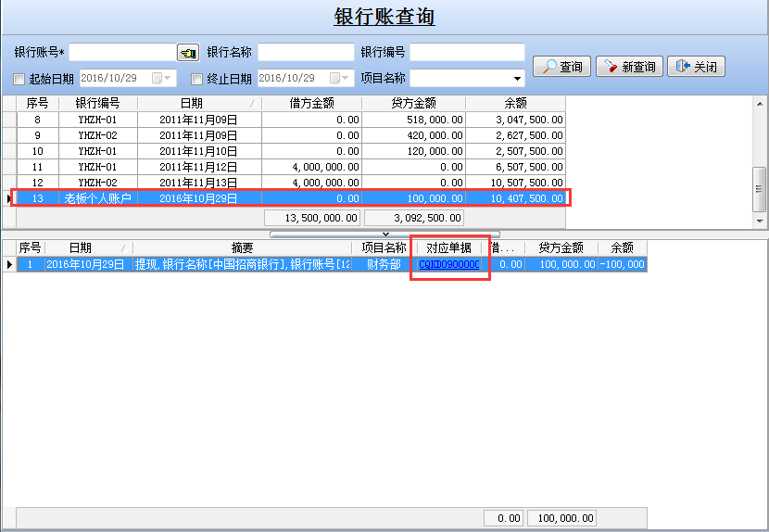The height and width of the screenshot is (532, 769).
Task: Click the splitter collapse arrow between tables
Action: click(x=384, y=234)
